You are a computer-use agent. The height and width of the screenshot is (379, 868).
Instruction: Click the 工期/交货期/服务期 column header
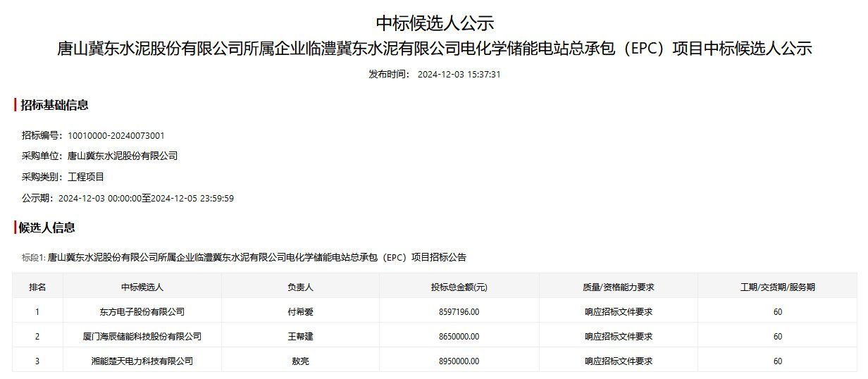tap(777, 287)
